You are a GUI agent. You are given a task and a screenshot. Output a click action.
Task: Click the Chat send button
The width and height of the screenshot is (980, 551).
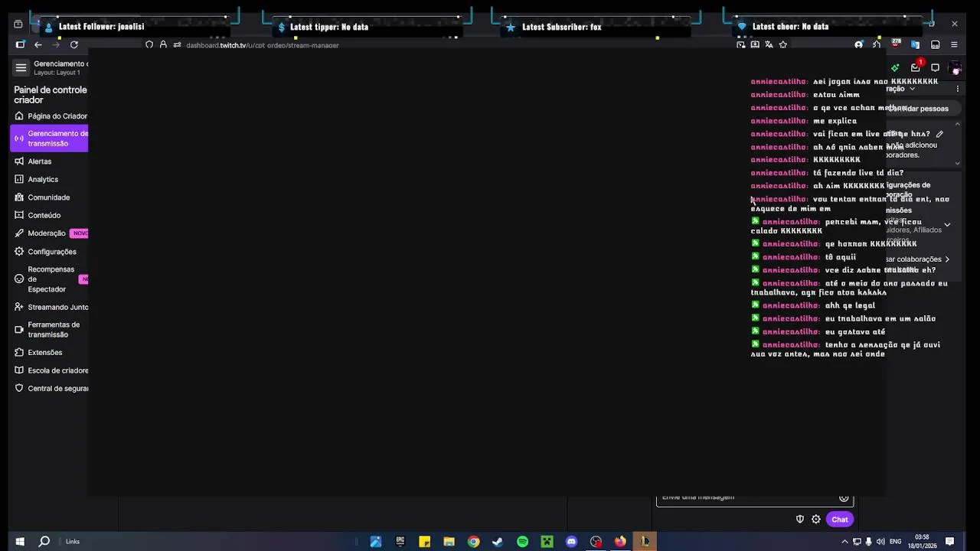tap(840, 520)
